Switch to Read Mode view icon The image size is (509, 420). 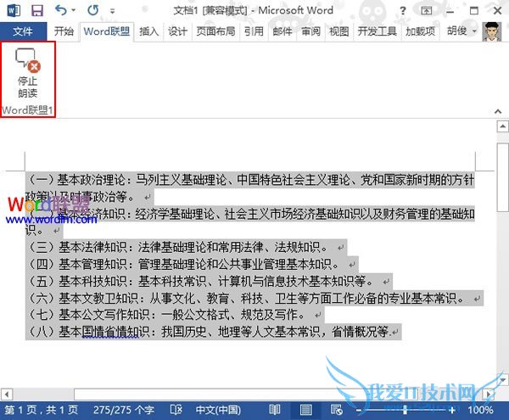[275, 411]
